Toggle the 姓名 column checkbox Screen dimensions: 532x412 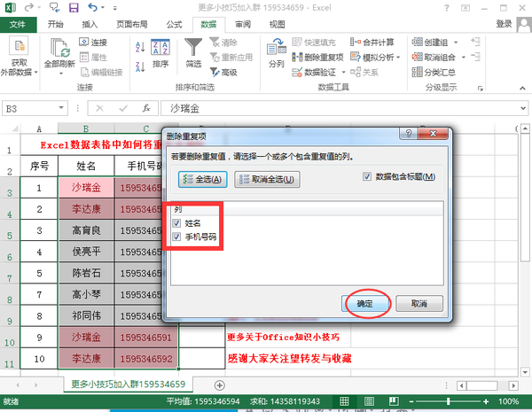point(176,222)
